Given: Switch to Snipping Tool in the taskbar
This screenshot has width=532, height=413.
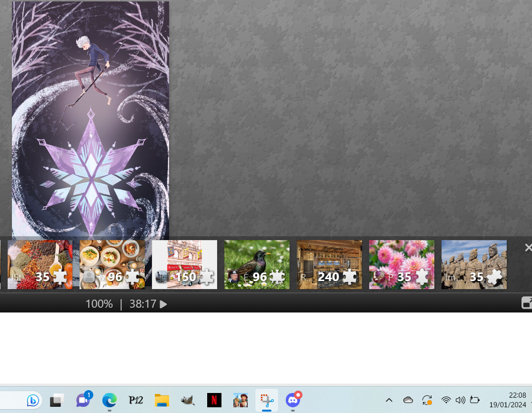Looking at the screenshot, I should (x=267, y=401).
